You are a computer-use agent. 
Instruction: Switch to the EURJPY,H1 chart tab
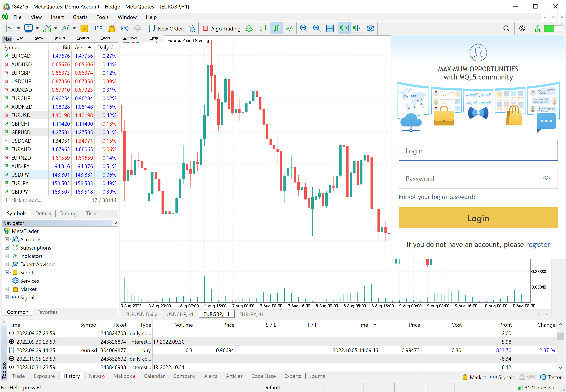(251, 314)
